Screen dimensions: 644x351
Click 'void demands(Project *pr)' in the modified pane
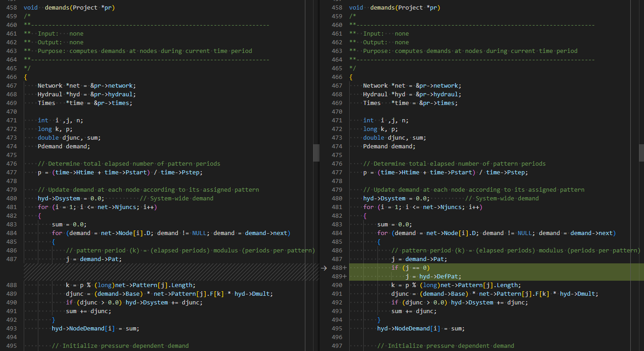[394, 8]
